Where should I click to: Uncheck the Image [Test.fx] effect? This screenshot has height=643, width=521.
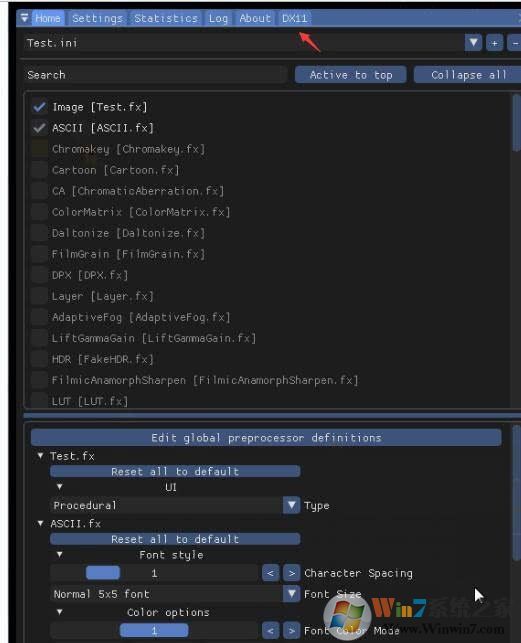39,107
